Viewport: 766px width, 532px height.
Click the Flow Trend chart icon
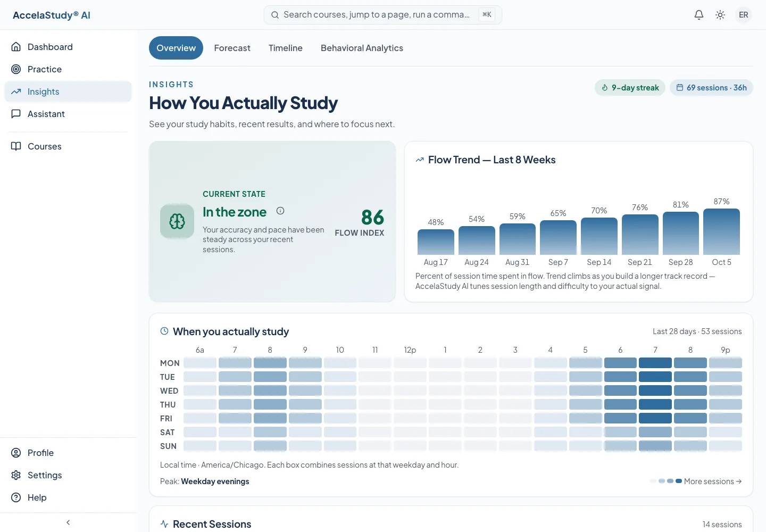coord(420,160)
